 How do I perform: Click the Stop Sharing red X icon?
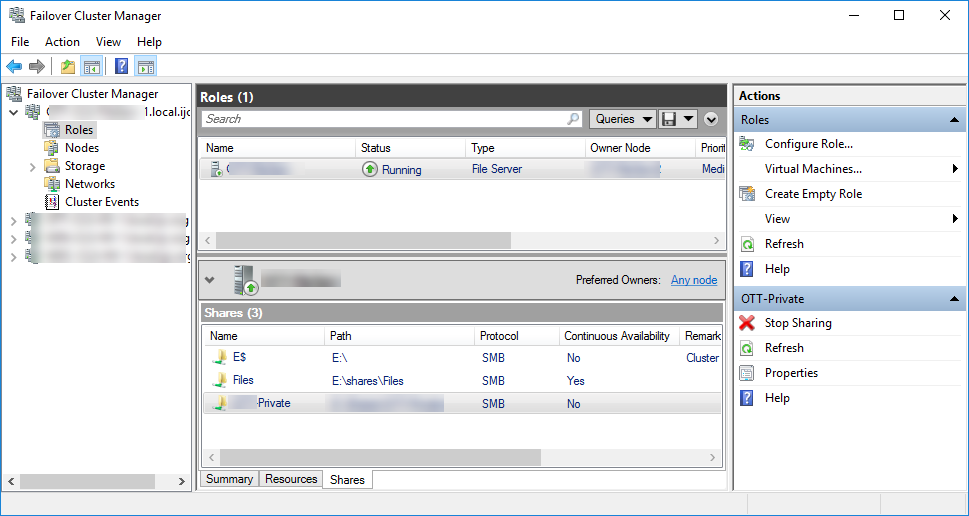click(747, 323)
